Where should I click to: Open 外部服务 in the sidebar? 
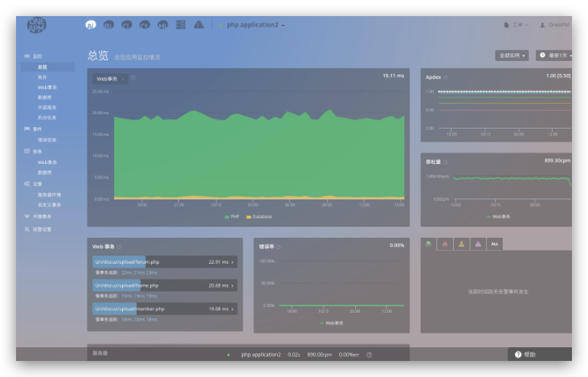pos(47,108)
